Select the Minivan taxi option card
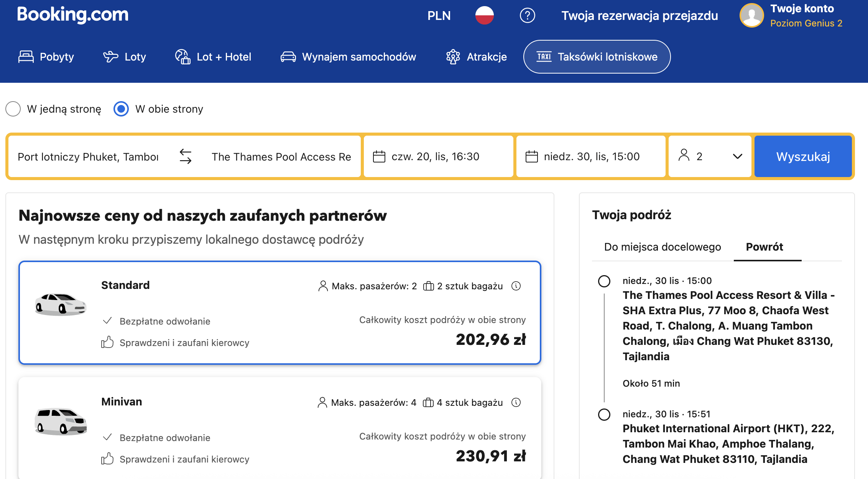868x479 pixels. 280,428
